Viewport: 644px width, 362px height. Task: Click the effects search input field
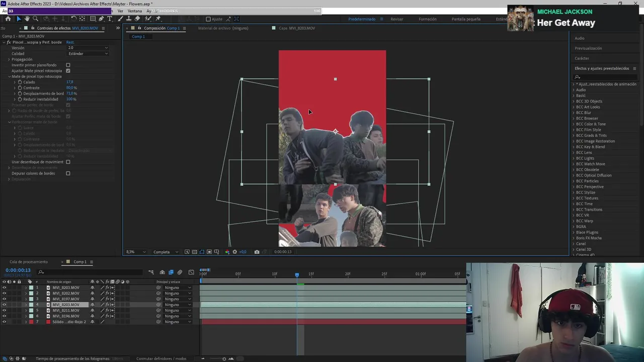click(x=606, y=77)
